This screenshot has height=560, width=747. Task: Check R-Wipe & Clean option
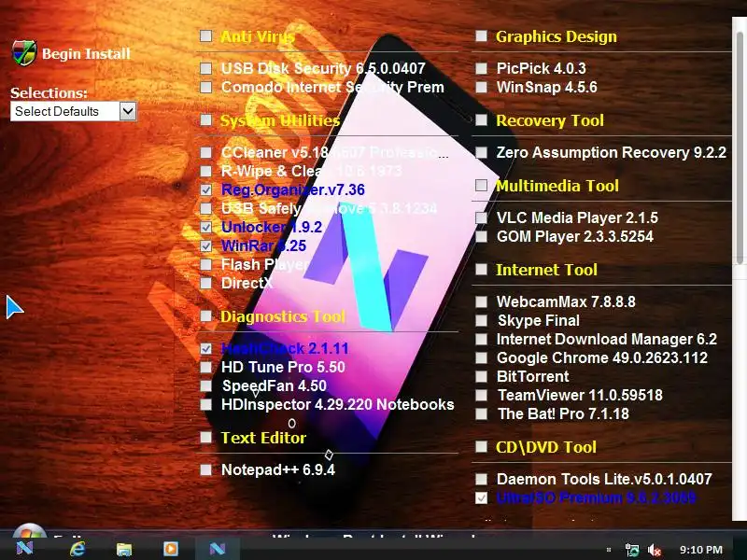coord(205,171)
